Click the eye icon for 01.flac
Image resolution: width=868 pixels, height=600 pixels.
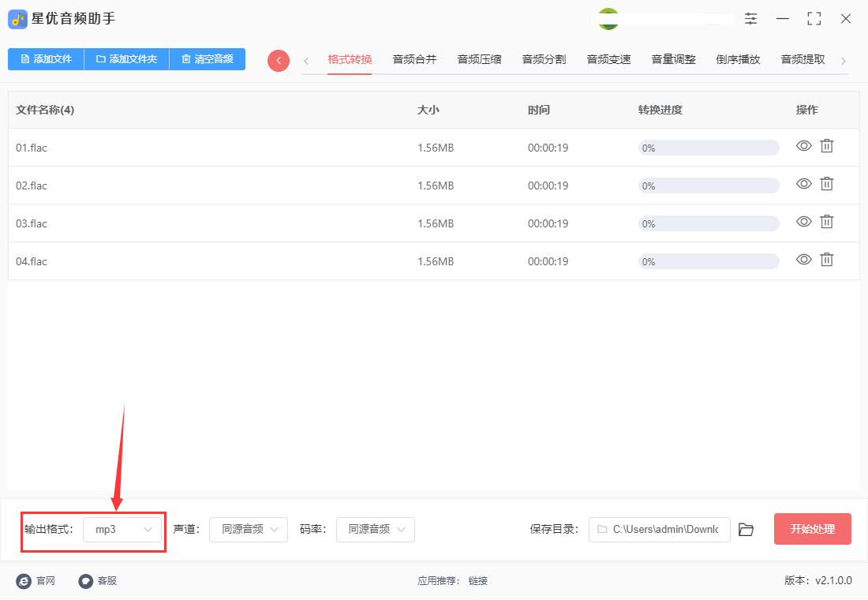803,146
